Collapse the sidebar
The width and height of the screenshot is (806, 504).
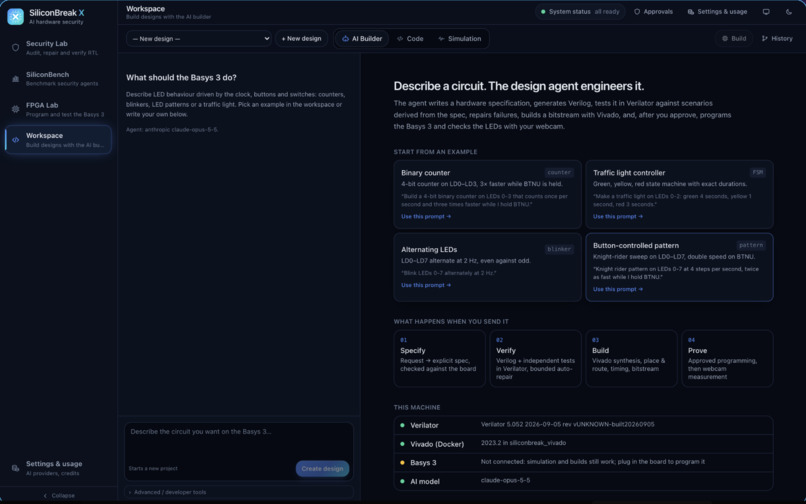pos(59,495)
